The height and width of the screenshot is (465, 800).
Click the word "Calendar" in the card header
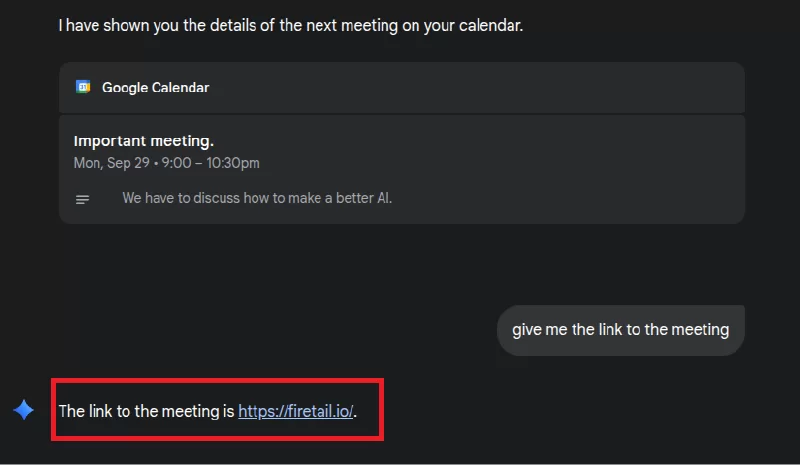tap(180, 87)
